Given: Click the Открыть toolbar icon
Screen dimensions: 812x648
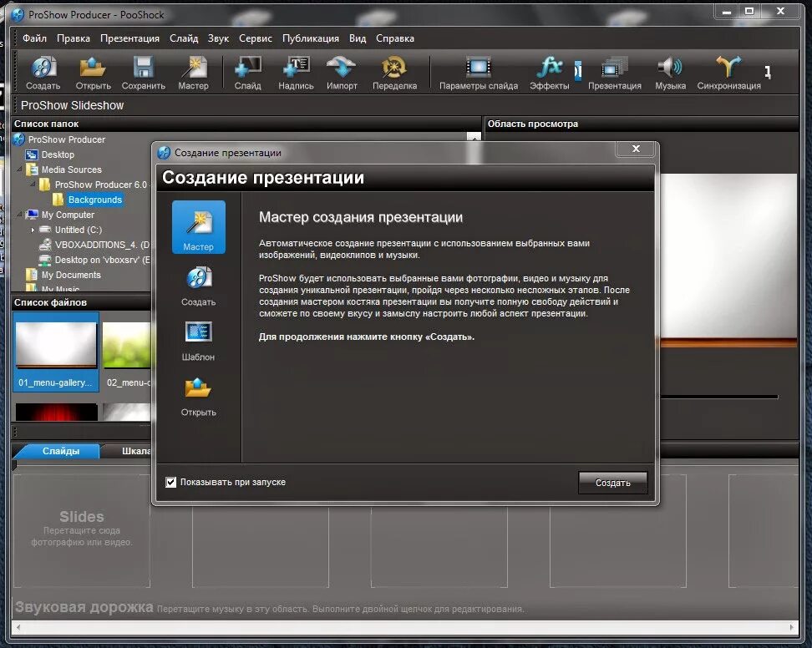Looking at the screenshot, I should point(94,73).
